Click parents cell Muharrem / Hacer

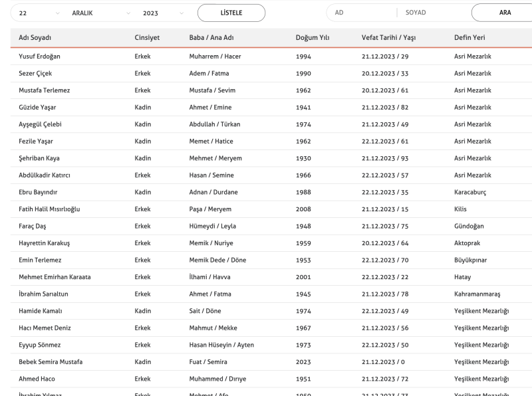pyautogui.click(x=215, y=56)
